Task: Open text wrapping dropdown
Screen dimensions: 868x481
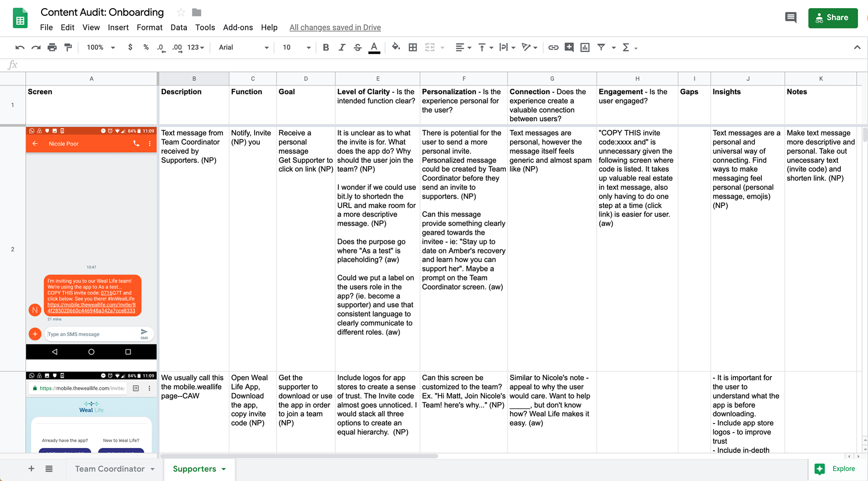Action: tap(507, 48)
